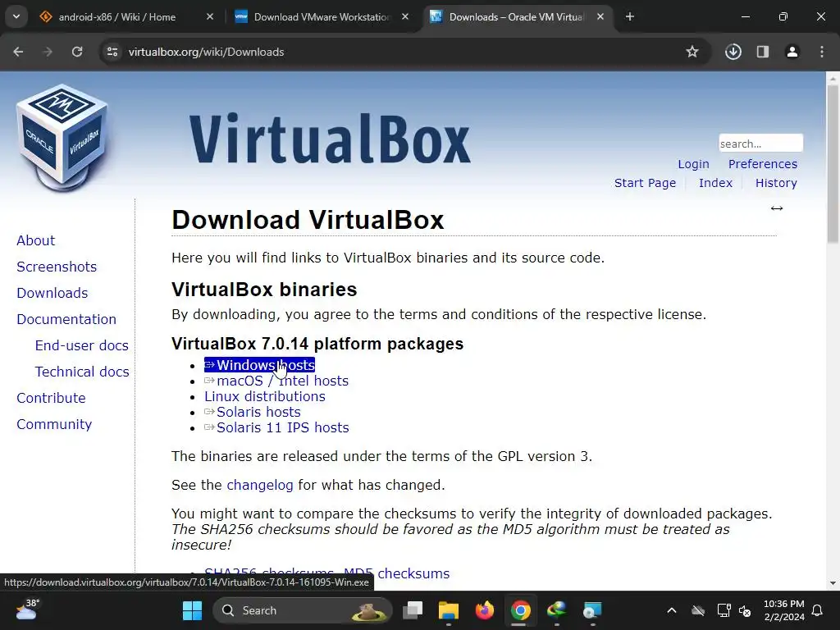
Task: Launch Firefox from the taskbar
Action: [x=484, y=610]
